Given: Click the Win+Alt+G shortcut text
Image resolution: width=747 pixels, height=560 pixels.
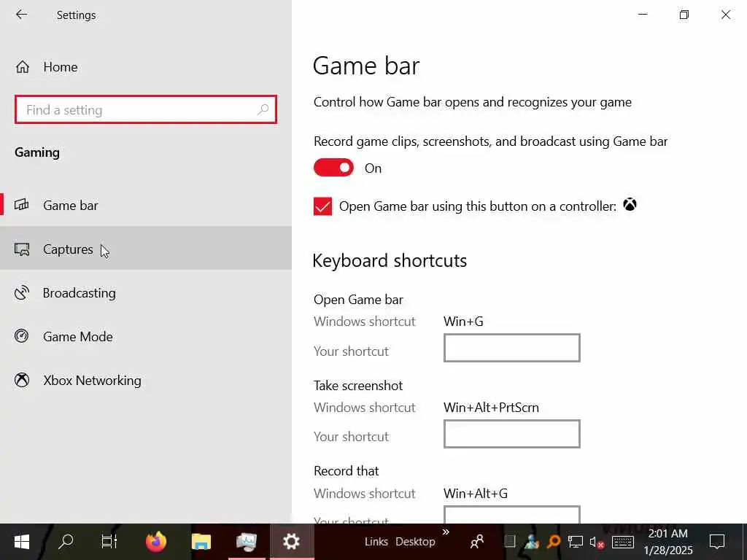Looking at the screenshot, I should [x=476, y=494].
